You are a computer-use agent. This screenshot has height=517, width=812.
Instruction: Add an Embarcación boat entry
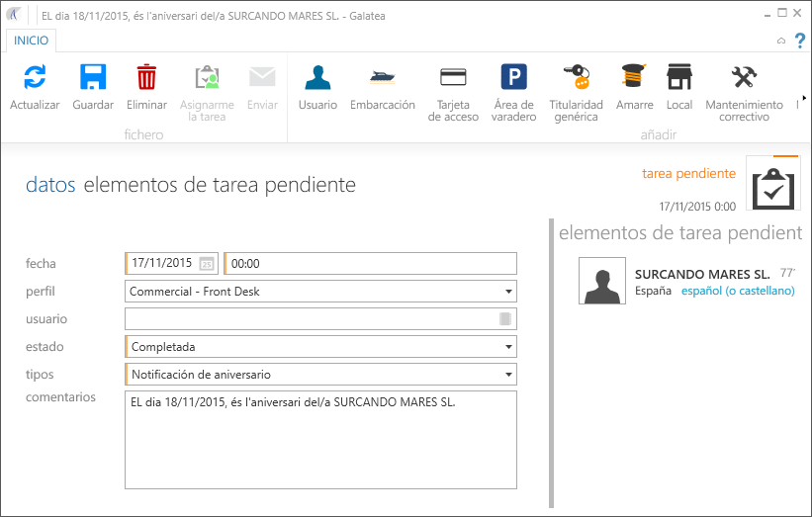tap(382, 78)
